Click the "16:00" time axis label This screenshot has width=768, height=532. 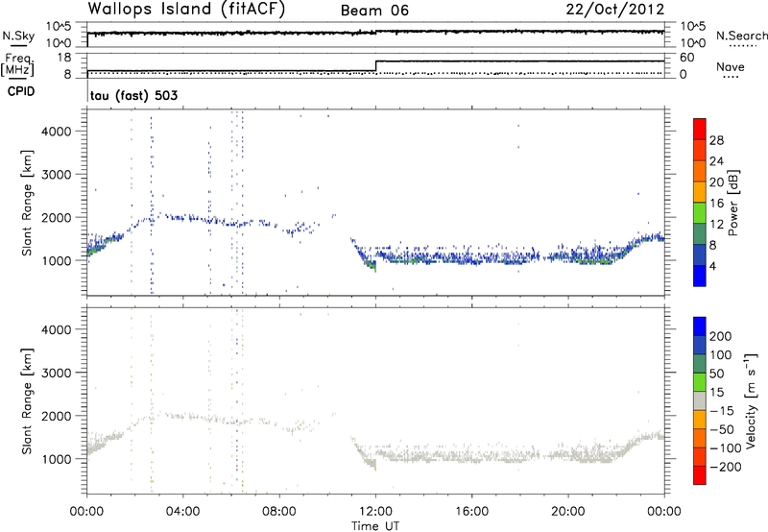click(471, 512)
